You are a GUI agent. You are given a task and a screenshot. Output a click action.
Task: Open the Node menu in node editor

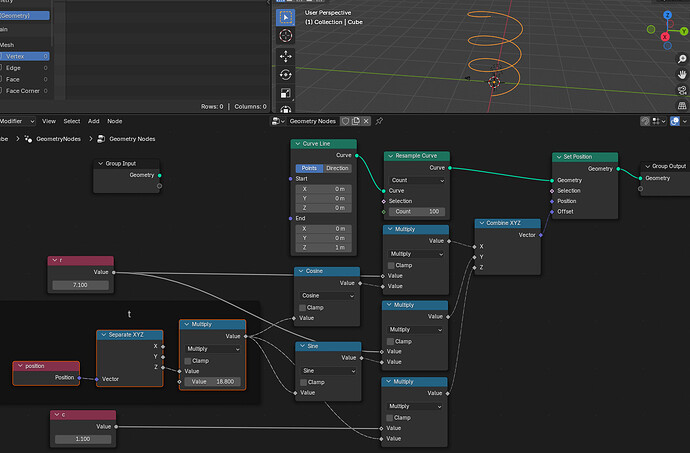tap(115, 121)
